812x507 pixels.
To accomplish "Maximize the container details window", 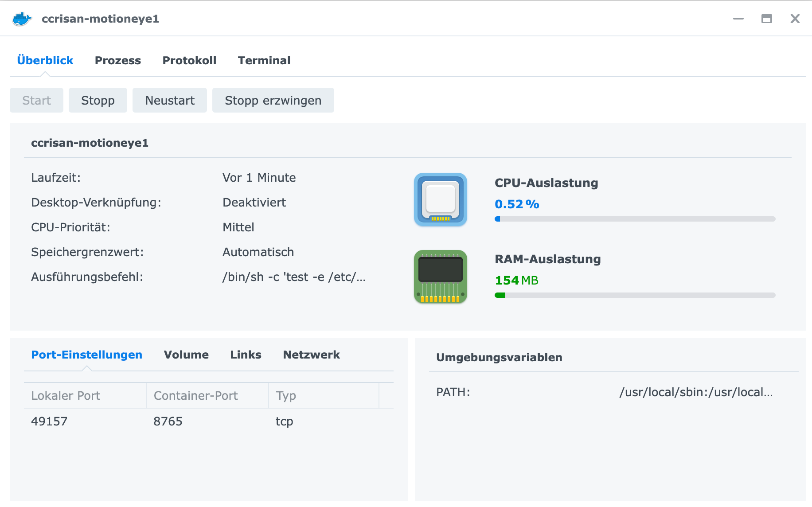I will (766, 19).
